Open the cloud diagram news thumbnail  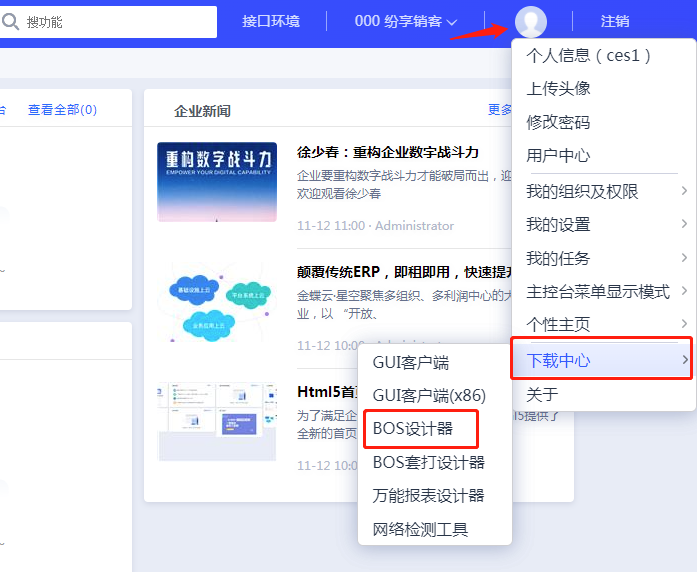pos(217,302)
